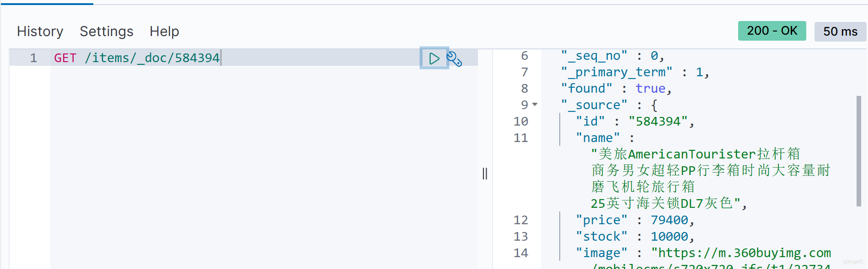The height and width of the screenshot is (269, 868).
Task: Click into the GET /items/_doc/584394 request line
Action: (x=137, y=58)
